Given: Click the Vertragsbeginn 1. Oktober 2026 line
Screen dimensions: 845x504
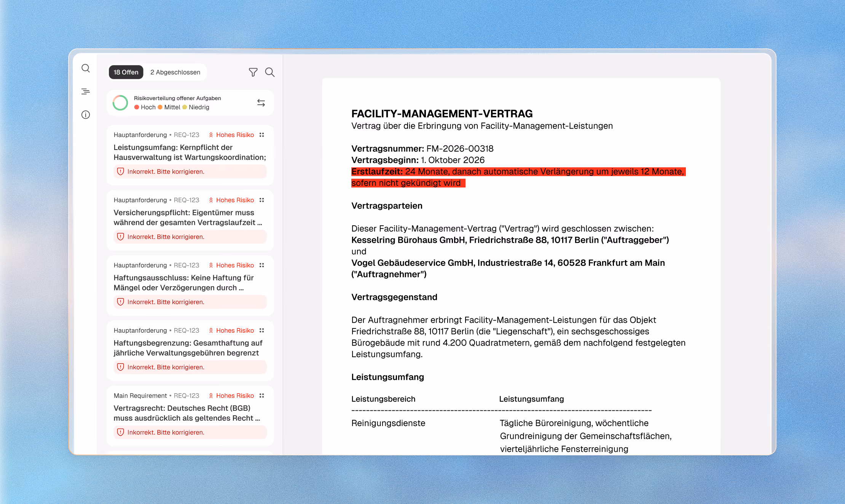Looking at the screenshot, I should click(x=418, y=160).
